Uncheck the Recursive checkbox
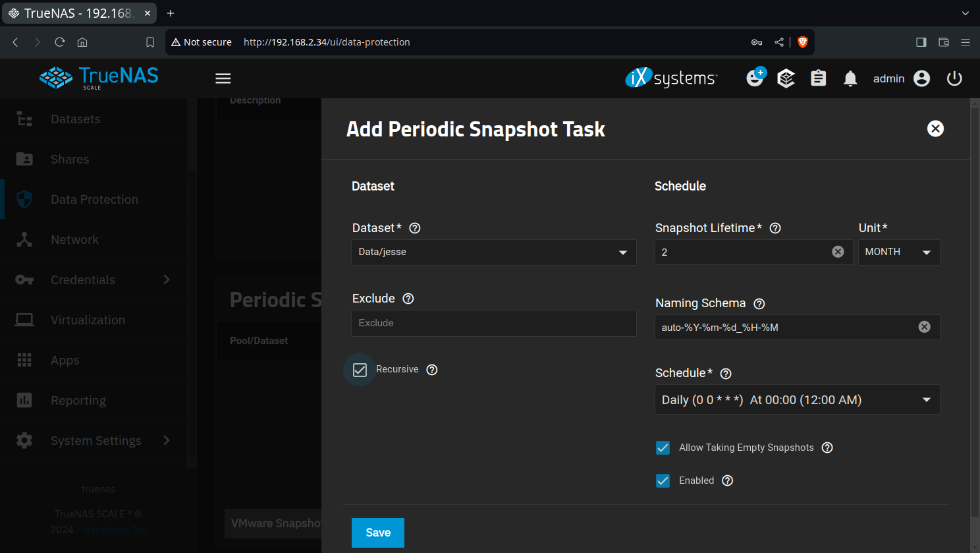Screen dimensions: 980x553 tap(360, 370)
